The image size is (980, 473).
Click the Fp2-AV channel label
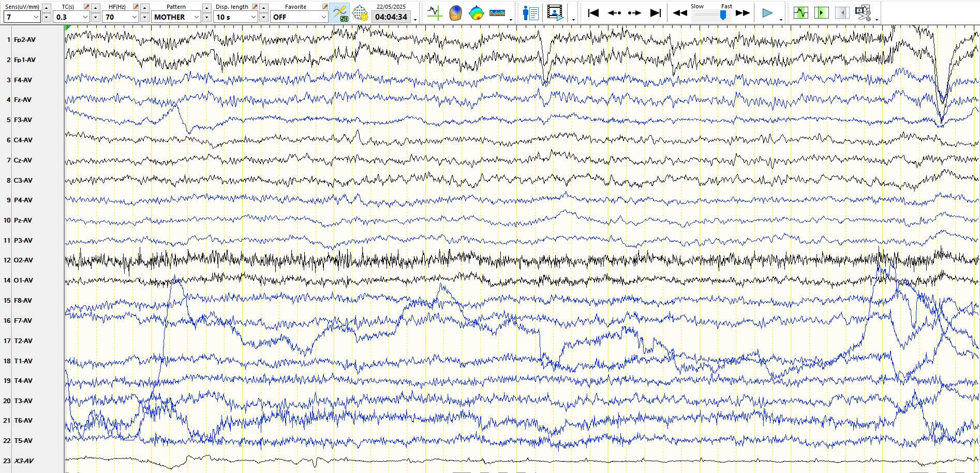(25, 40)
